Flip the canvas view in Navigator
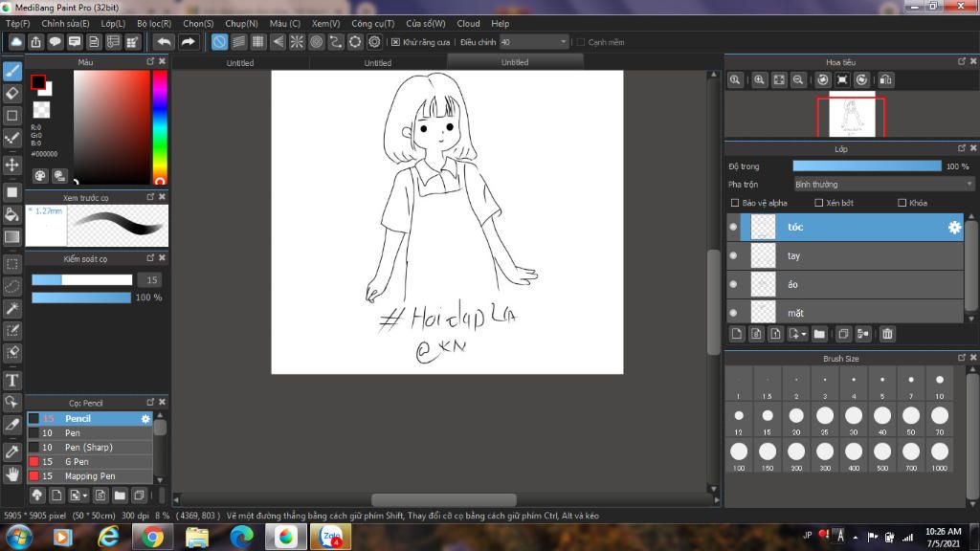This screenshot has height=551, width=980. point(885,80)
